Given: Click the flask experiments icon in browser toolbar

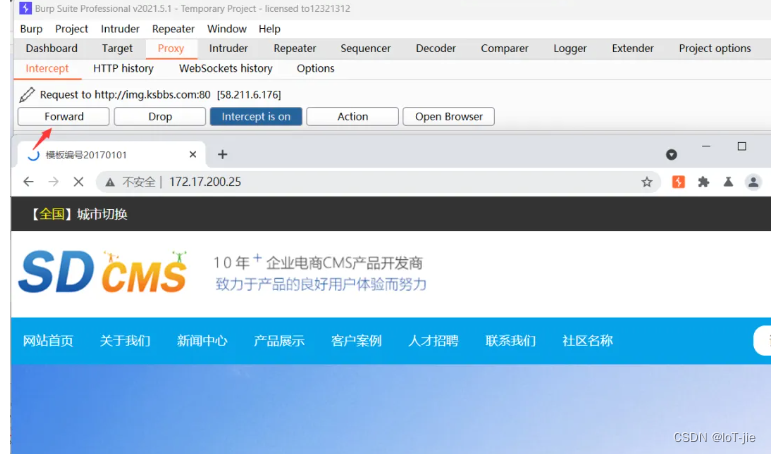Looking at the screenshot, I should 728,182.
